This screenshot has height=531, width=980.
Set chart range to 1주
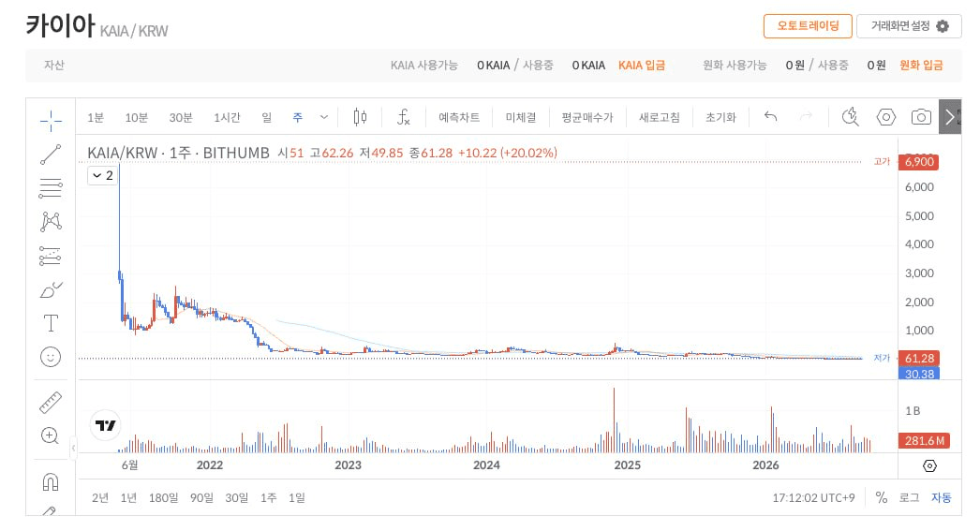pos(268,498)
